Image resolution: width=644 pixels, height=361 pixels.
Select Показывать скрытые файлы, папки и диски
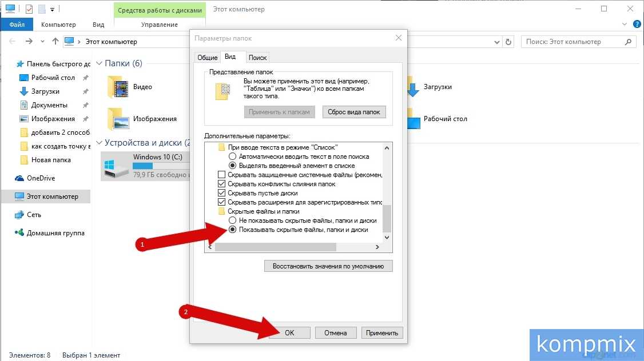point(232,230)
